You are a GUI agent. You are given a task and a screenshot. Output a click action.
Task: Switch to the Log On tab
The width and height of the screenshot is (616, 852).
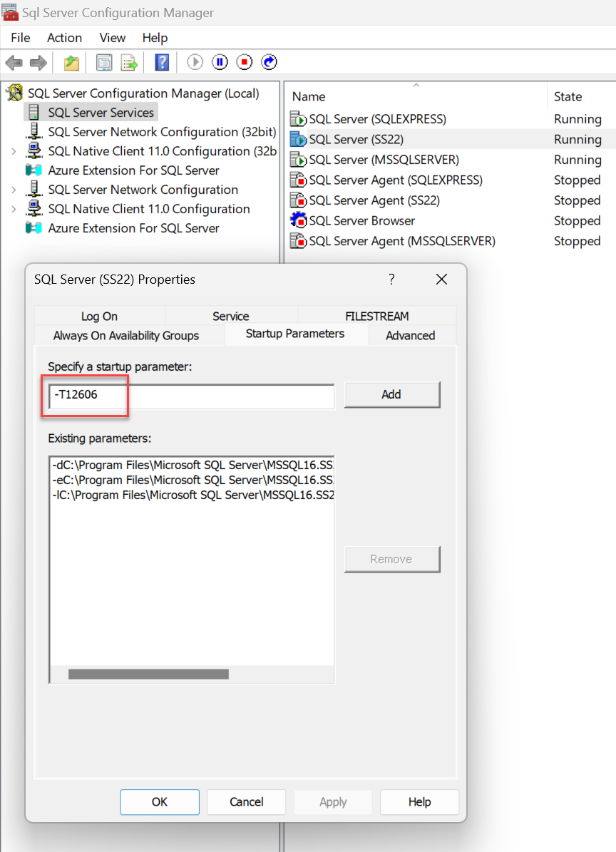click(x=99, y=317)
